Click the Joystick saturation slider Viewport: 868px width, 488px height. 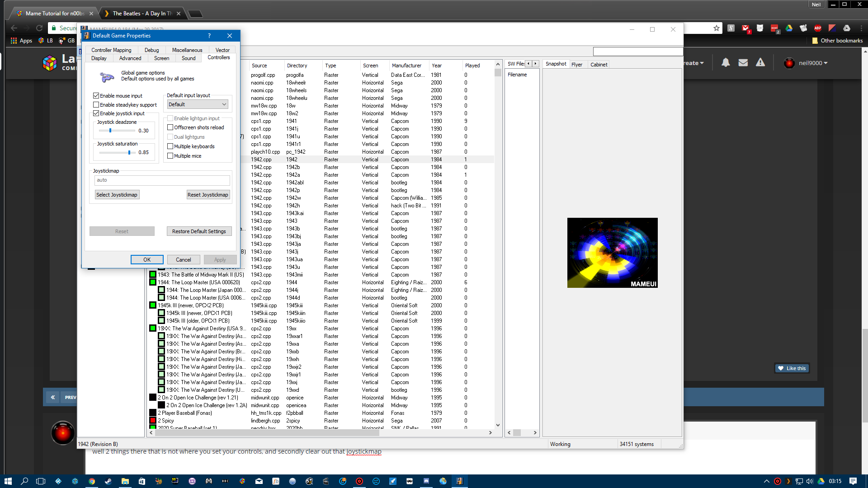(117, 153)
